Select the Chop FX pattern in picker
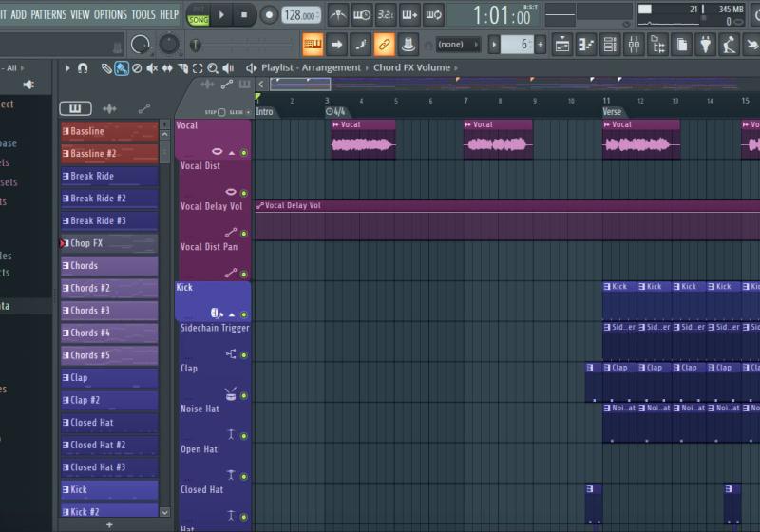Viewport: 760px width, 532px height. coord(109,243)
